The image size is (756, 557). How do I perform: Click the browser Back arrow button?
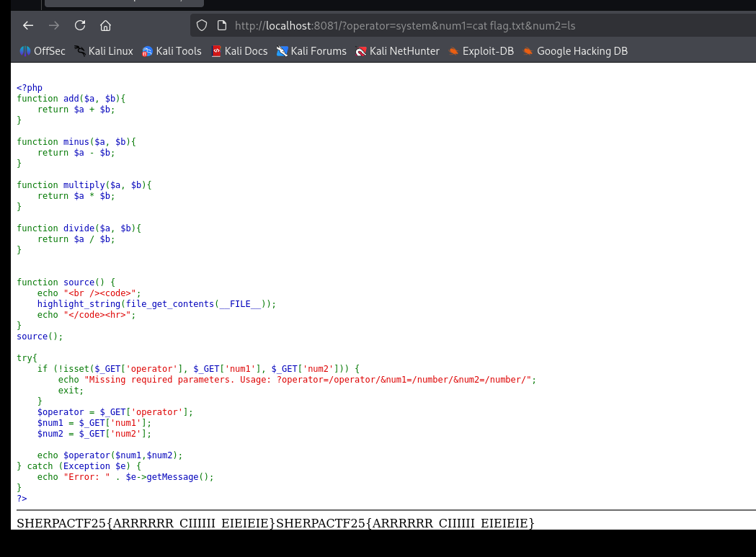[28, 26]
